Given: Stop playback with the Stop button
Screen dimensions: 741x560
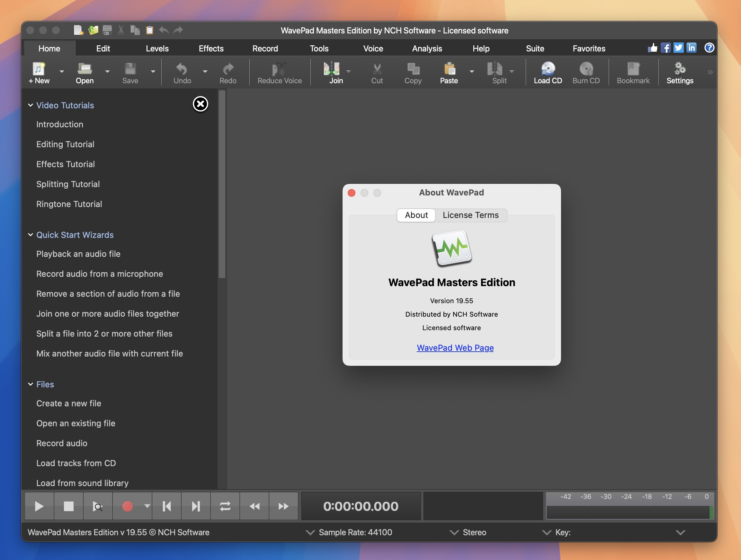Looking at the screenshot, I should pyautogui.click(x=68, y=506).
